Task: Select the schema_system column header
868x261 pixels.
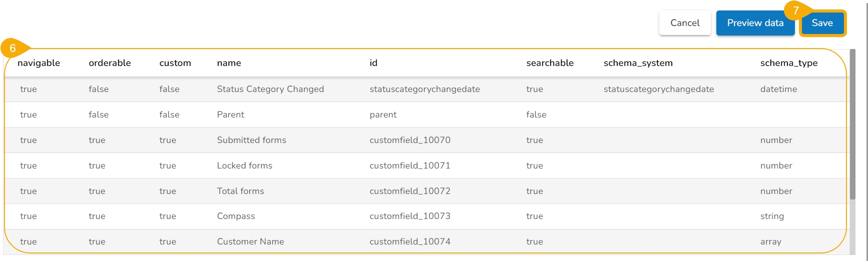Action: pyautogui.click(x=638, y=63)
